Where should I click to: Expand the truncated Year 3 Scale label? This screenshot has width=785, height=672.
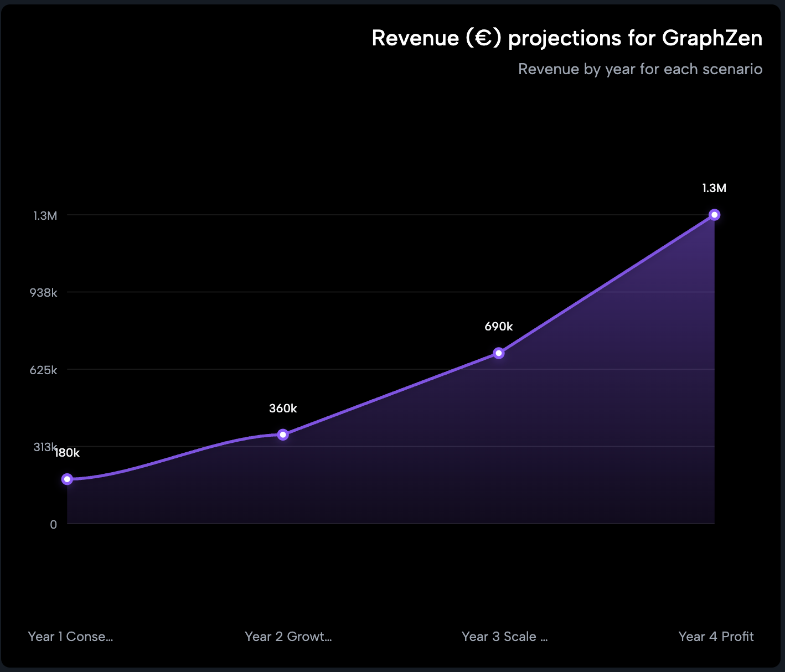click(x=505, y=637)
